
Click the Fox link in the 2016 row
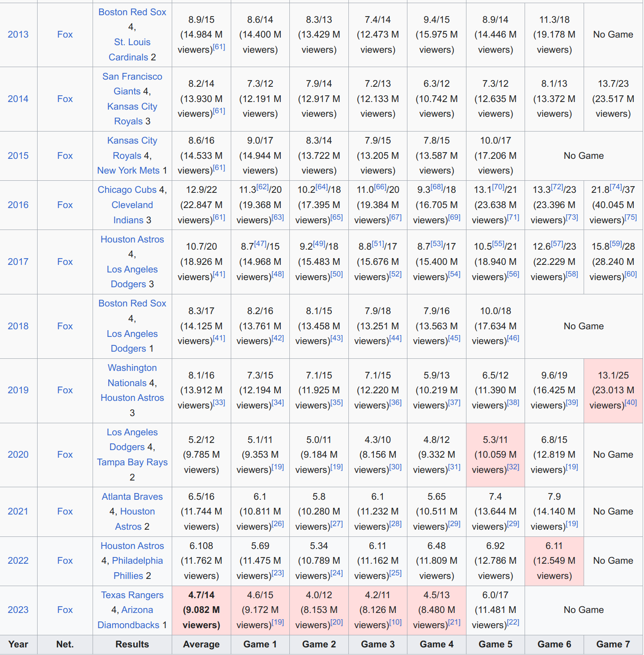pyautogui.click(x=65, y=205)
